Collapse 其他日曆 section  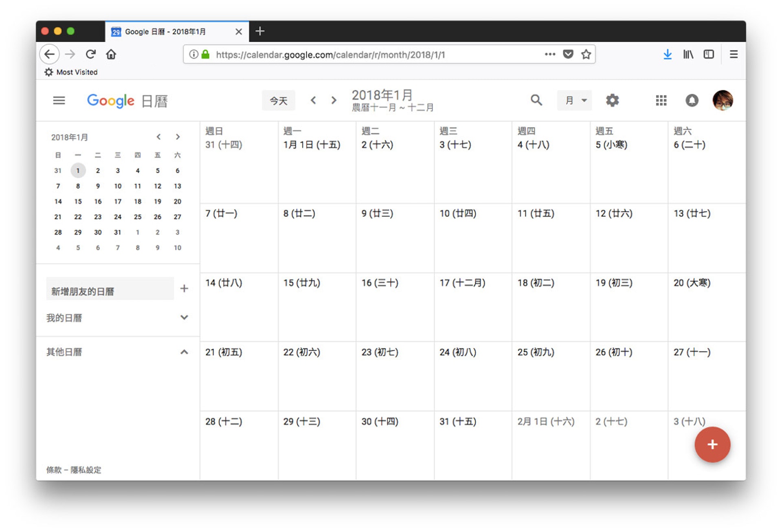click(x=184, y=352)
